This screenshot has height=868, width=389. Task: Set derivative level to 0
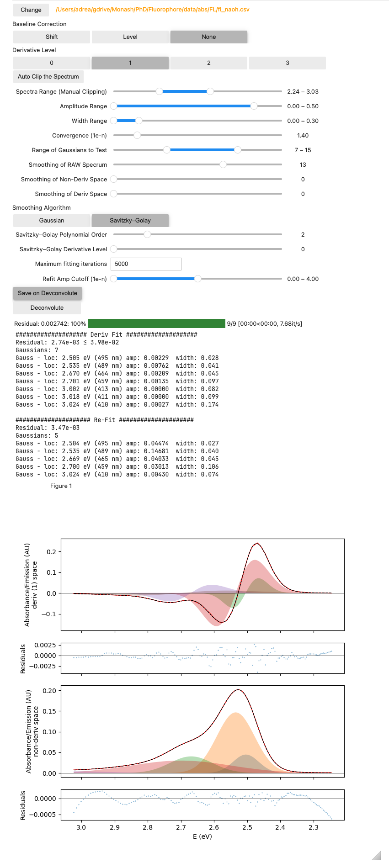coord(52,63)
